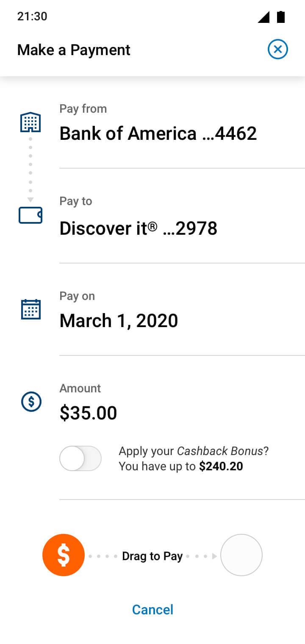Open the March 1, 2020 date picker
This screenshot has height=644, width=305.
pyautogui.click(x=119, y=321)
